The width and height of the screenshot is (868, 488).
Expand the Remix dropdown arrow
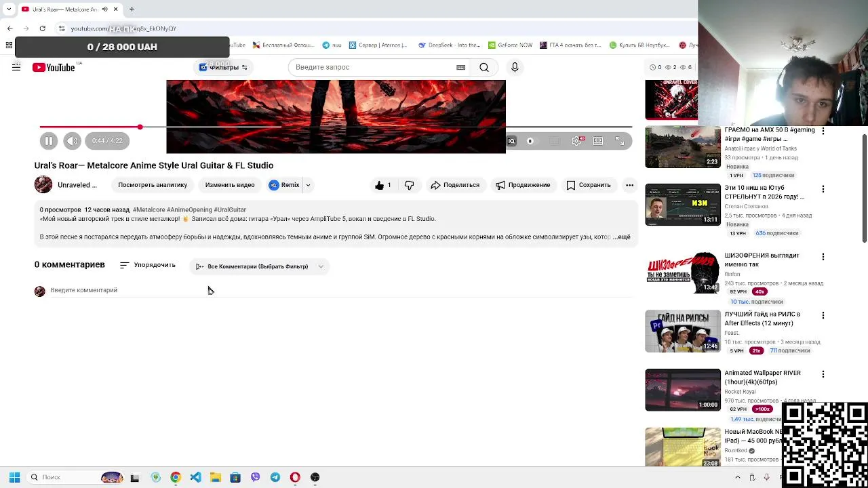(x=308, y=185)
